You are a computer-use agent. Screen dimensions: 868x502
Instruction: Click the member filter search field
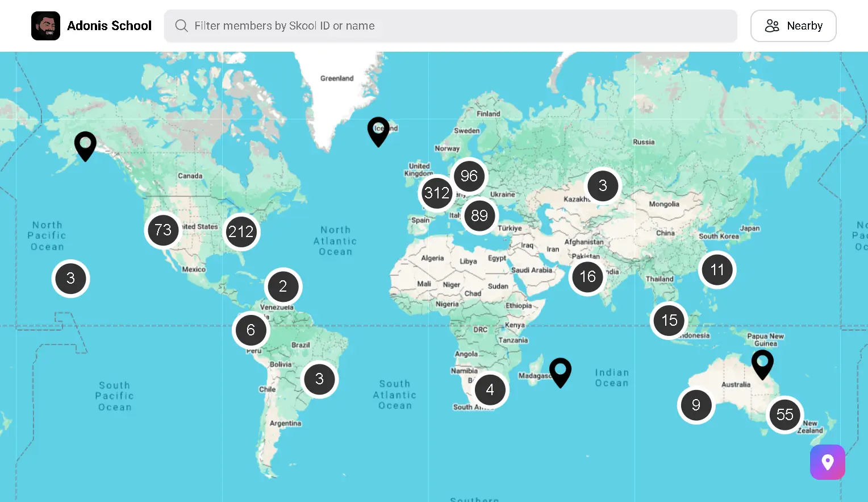pos(450,26)
